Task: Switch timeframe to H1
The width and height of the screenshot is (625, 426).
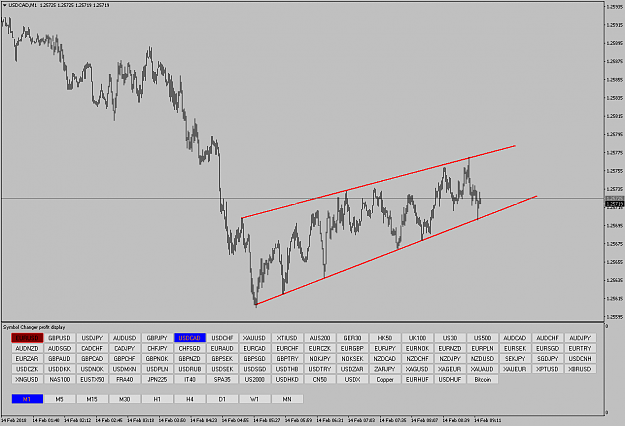Action: 157,399
